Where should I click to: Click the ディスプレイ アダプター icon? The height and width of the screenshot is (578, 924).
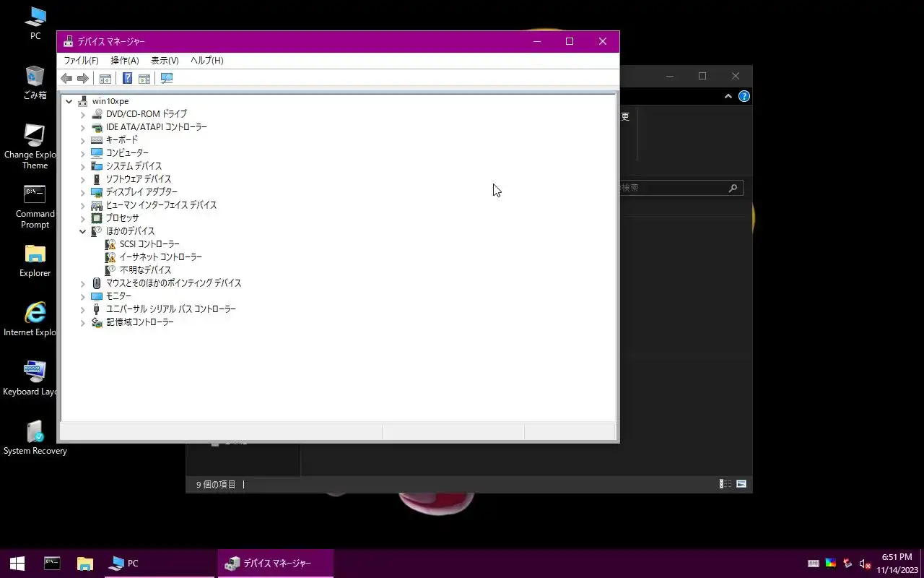pyautogui.click(x=97, y=192)
